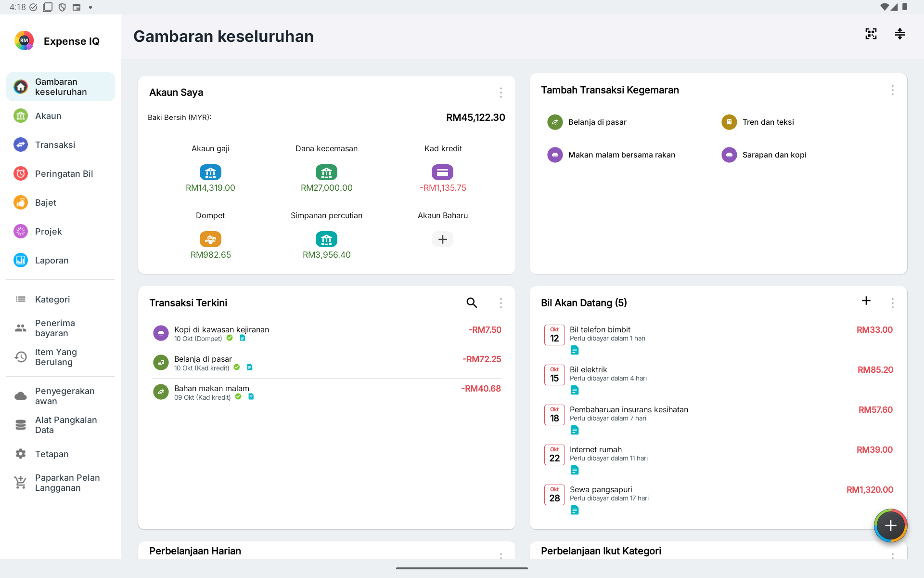Open note icon on Kopi di kawasan kejiranan
The height and width of the screenshot is (578, 924).
(243, 338)
